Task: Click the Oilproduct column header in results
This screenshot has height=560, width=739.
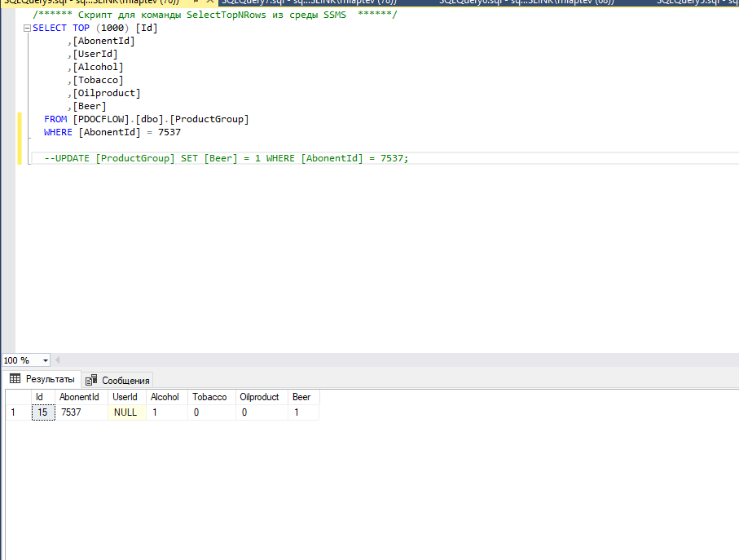Action: [262, 397]
